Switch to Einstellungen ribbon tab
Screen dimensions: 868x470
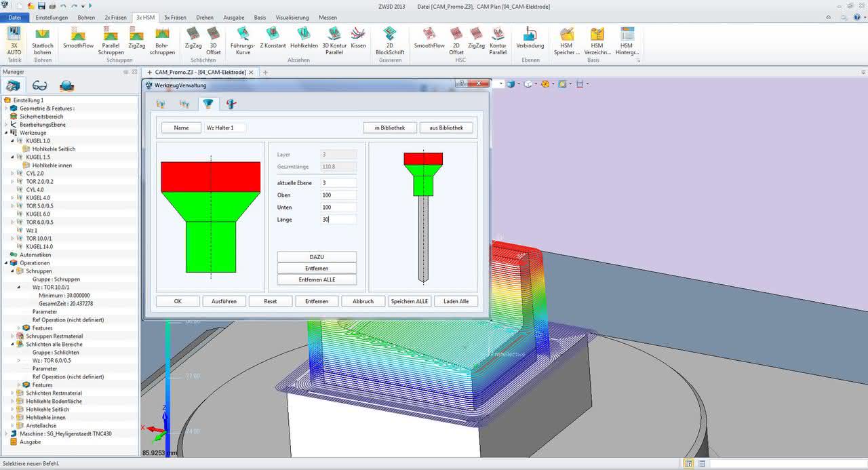(x=53, y=18)
